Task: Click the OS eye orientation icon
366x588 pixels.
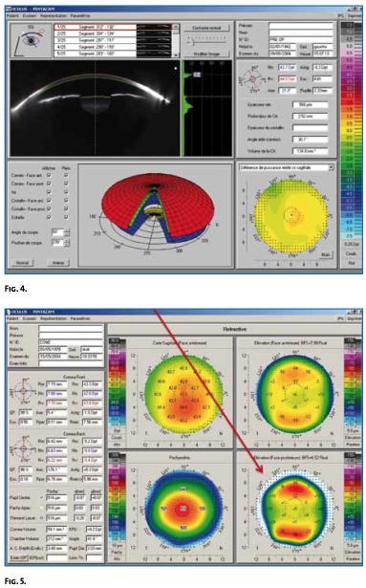Action: click(x=31, y=40)
